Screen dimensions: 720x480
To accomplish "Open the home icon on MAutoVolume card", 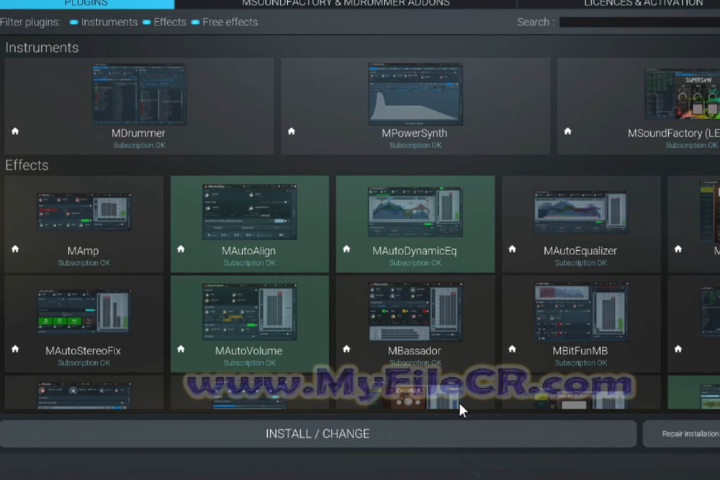I will pos(181,349).
